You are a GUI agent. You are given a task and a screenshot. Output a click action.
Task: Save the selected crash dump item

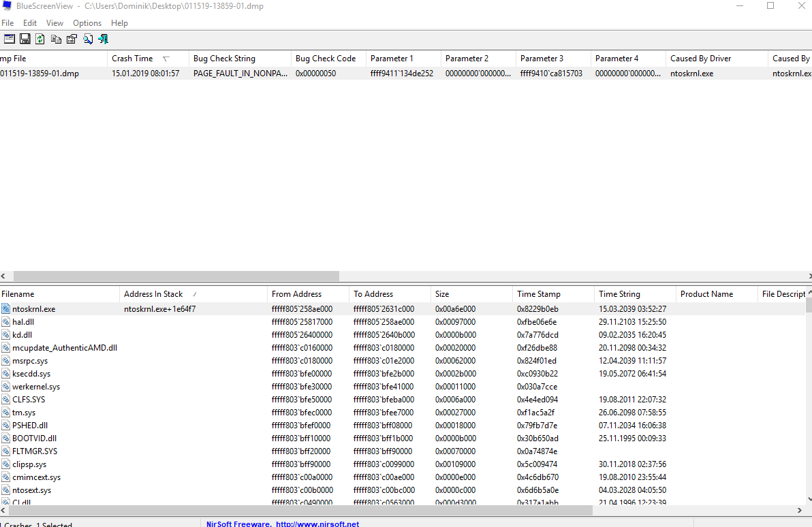(25, 39)
